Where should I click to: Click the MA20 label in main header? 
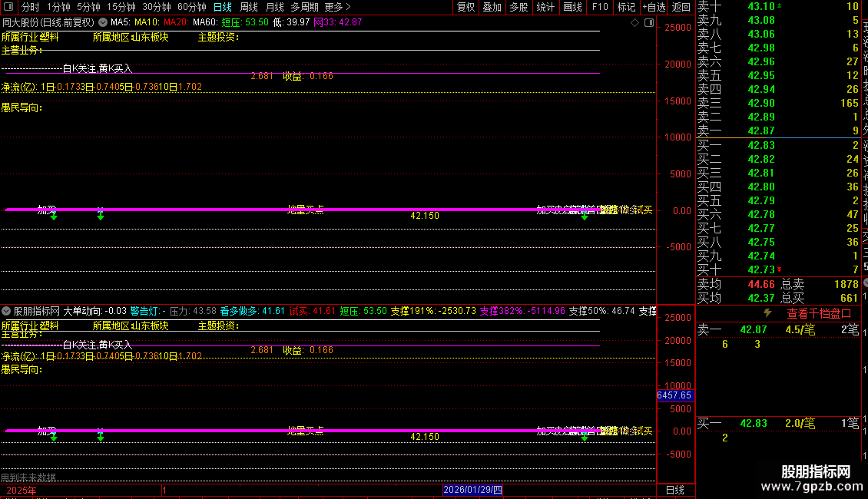coord(175,23)
